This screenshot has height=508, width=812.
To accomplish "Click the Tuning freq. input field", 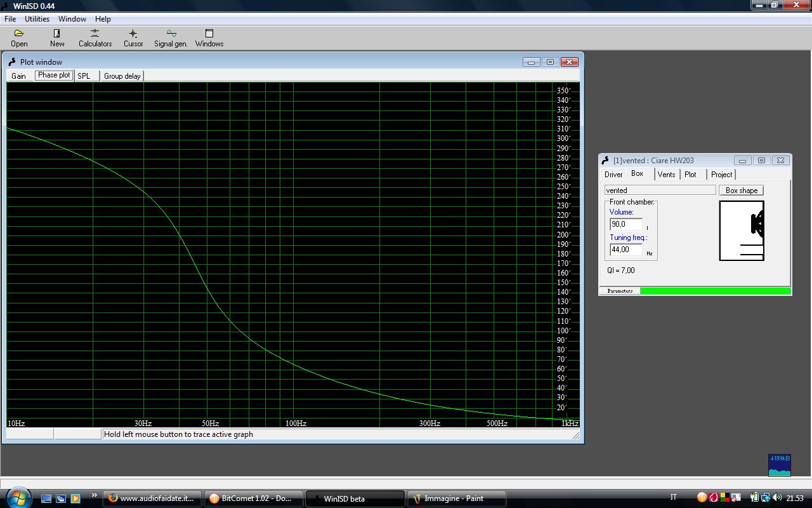I will 625,250.
